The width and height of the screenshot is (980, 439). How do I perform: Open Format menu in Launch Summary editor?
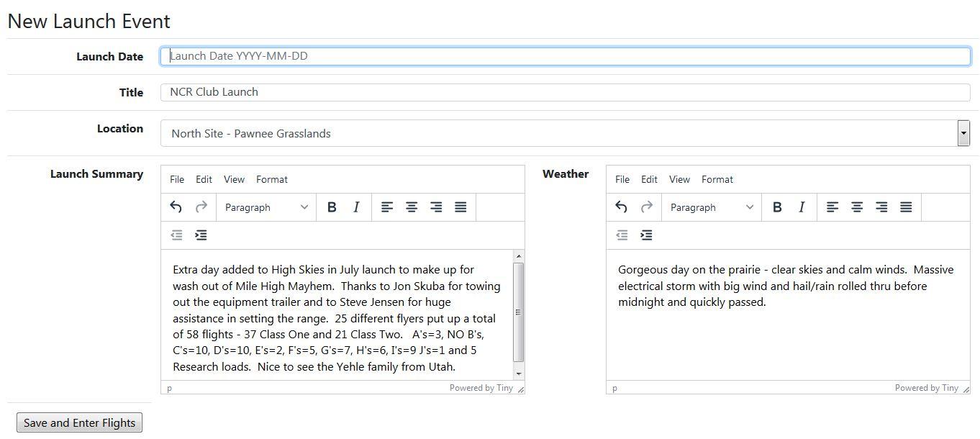[271, 179]
